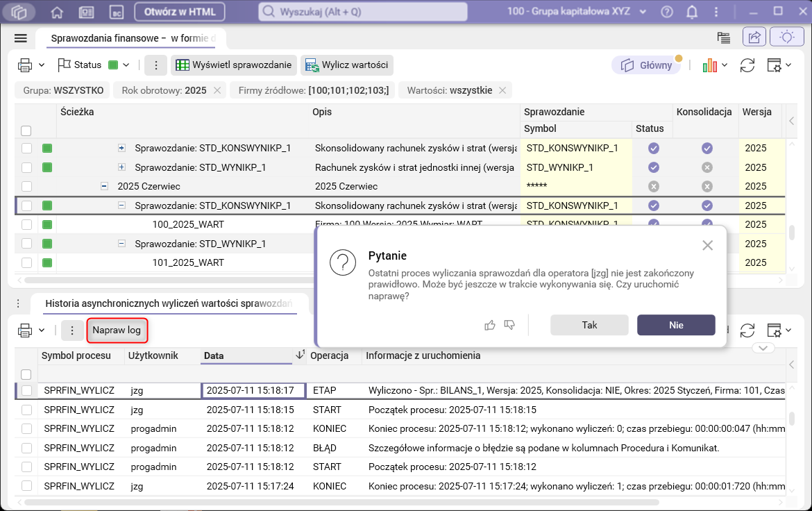The width and height of the screenshot is (812, 511).
Task: Click the Firmy źródłowe filter chip
Action: click(x=313, y=90)
